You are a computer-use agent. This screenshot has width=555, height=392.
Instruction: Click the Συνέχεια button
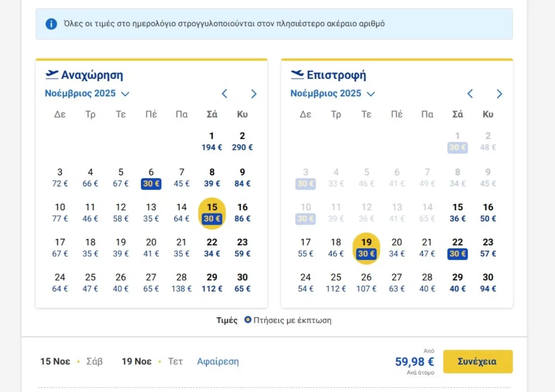pos(478,361)
